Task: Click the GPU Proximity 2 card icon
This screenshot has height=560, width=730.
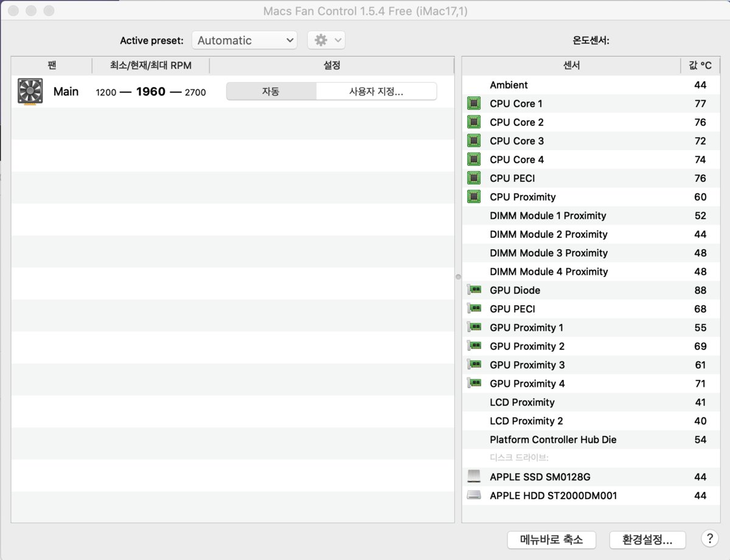Action: [x=474, y=346]
